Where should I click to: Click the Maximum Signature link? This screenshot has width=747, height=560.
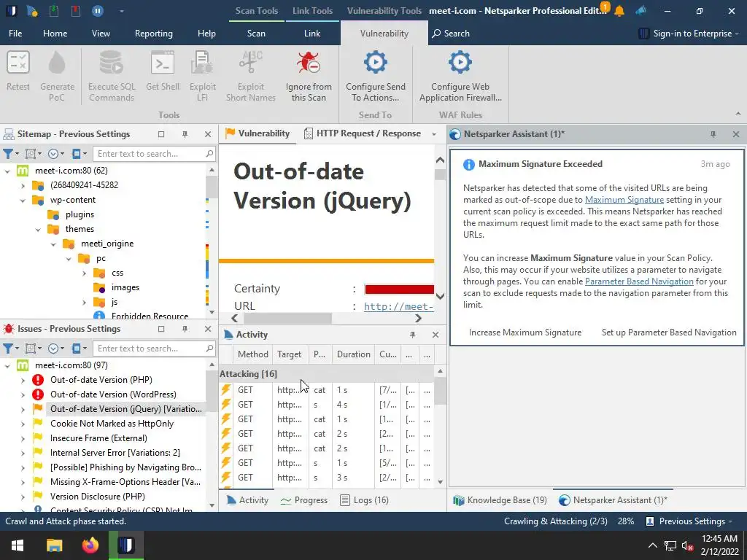point(624,200)
